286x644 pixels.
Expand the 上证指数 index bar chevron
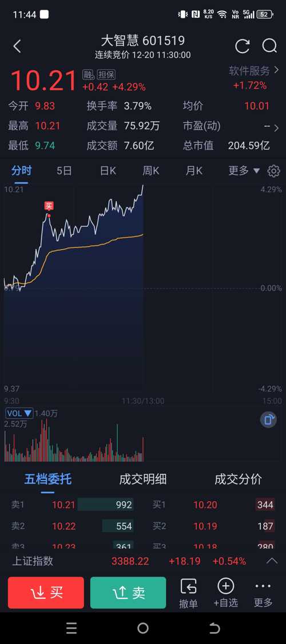pos(272,561)
